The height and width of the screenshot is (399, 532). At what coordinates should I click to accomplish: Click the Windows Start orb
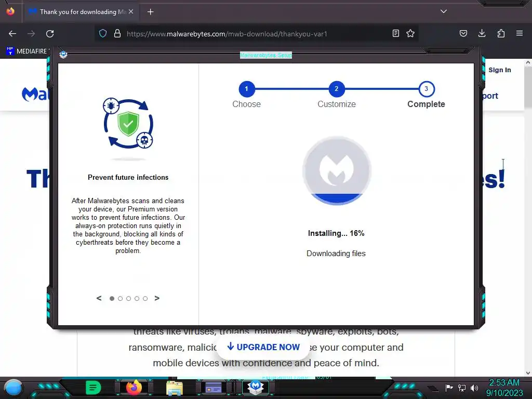coord(14,388)
